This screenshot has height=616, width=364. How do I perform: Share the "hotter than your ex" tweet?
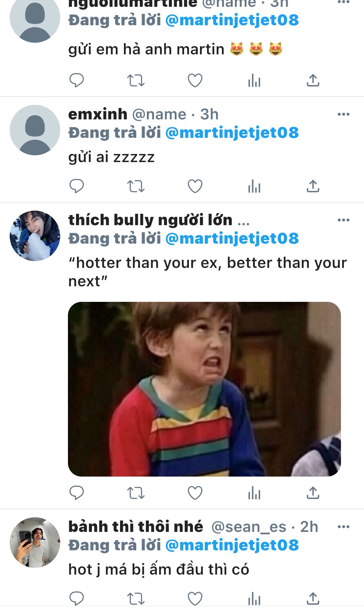coord(313,493)
